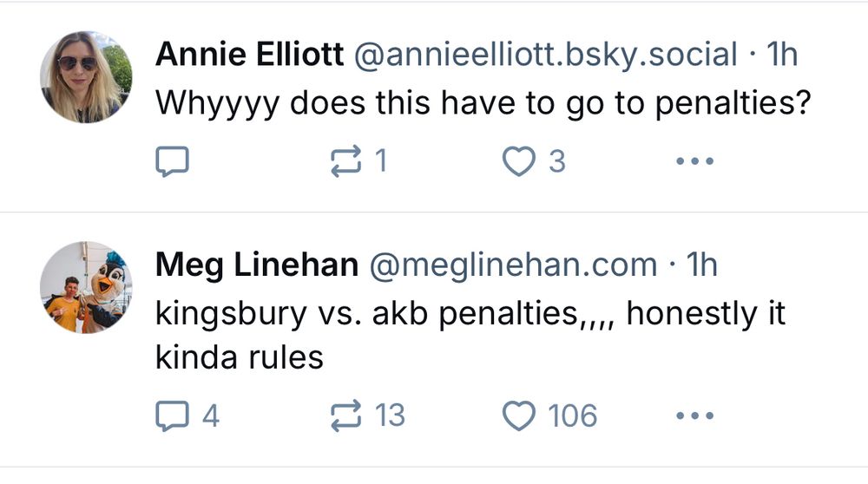868x484 pixels.
Task: Click the 13 repost count on Meg's post
Action: coord(390,416)
